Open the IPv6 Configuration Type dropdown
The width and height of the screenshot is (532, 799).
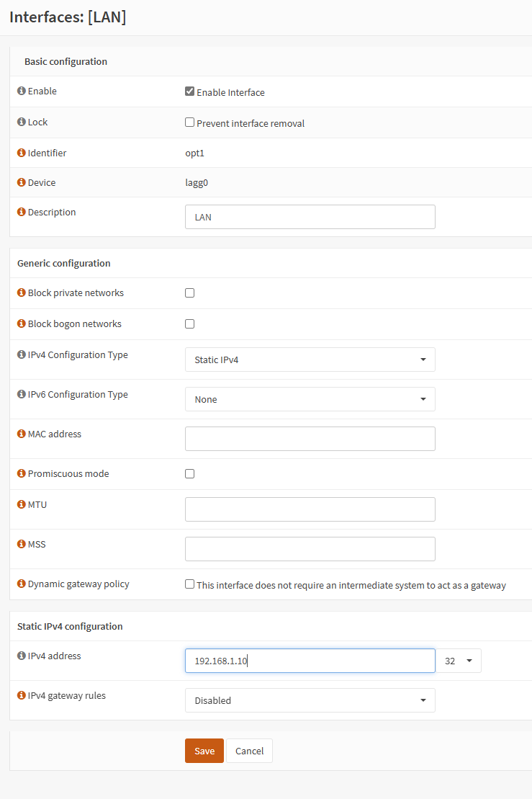click(x=310, y=399)
